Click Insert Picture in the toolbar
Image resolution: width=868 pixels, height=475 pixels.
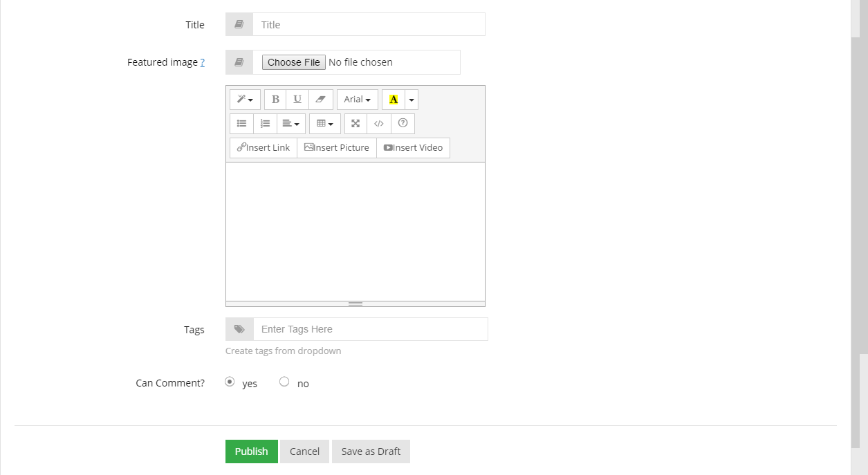[337, 148]
